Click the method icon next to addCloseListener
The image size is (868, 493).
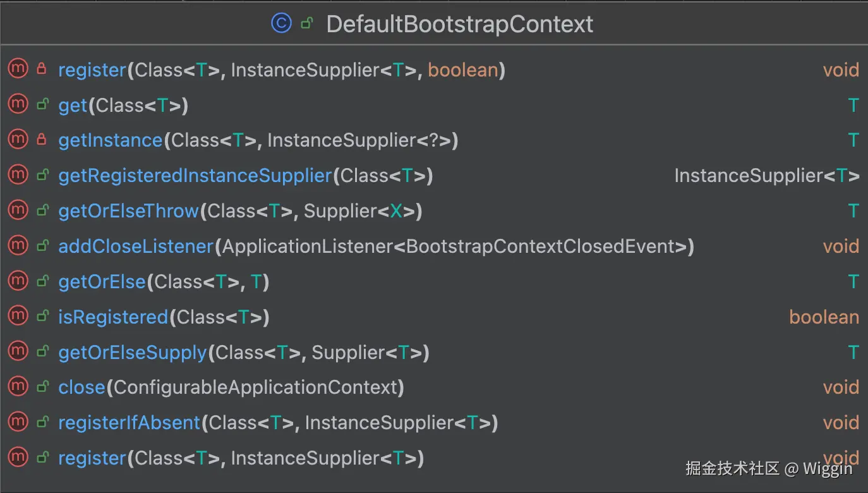pyautogui.click(x=18, y=245)
